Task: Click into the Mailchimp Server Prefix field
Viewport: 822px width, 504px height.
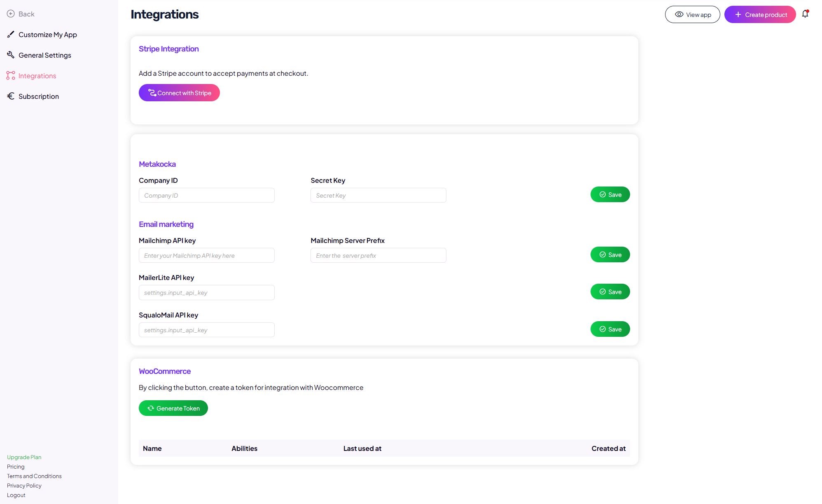Action: (378, 255)
